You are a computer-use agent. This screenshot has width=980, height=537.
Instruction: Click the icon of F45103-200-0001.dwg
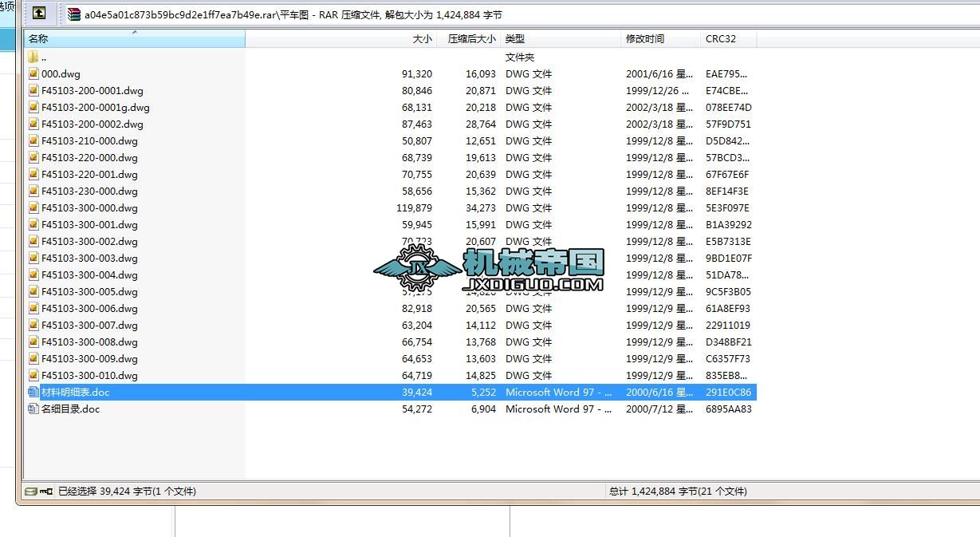(x=33, y=90)
